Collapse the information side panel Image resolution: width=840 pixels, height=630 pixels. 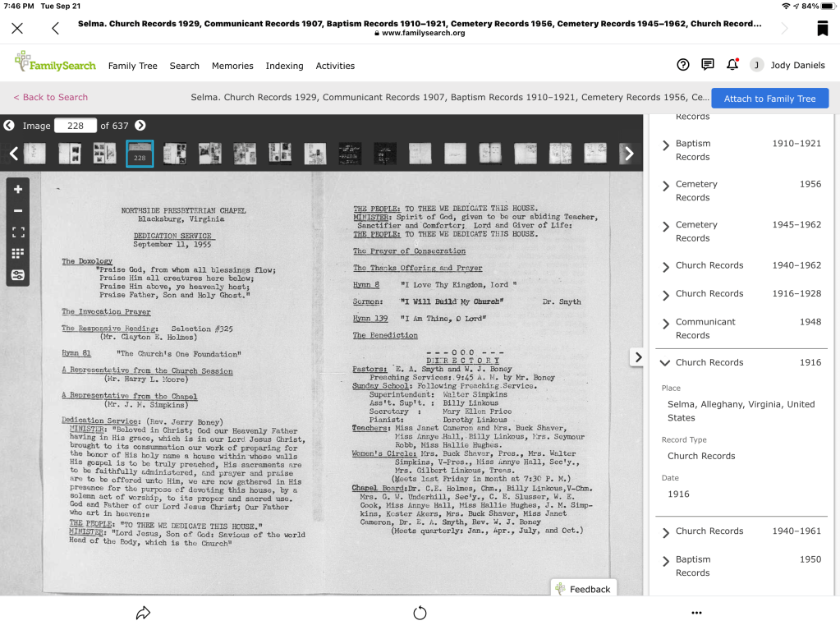636,357
